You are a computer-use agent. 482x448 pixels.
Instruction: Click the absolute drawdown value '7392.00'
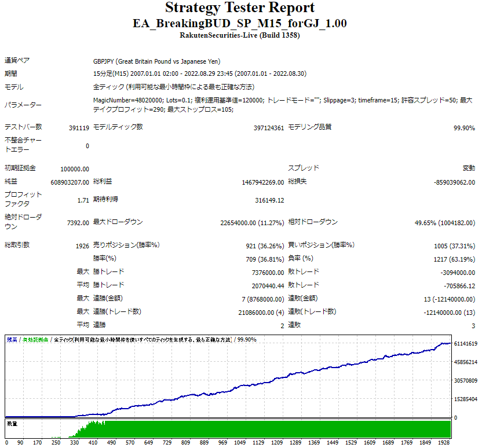[78, 223]
